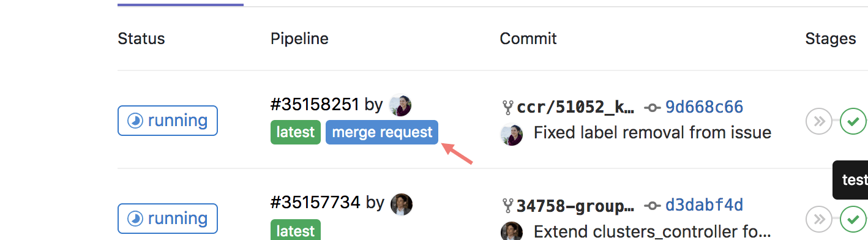Click branch icon beside ccr/51052_k…
Viewport: 868px width, 240px height.
tap(507, 108)
